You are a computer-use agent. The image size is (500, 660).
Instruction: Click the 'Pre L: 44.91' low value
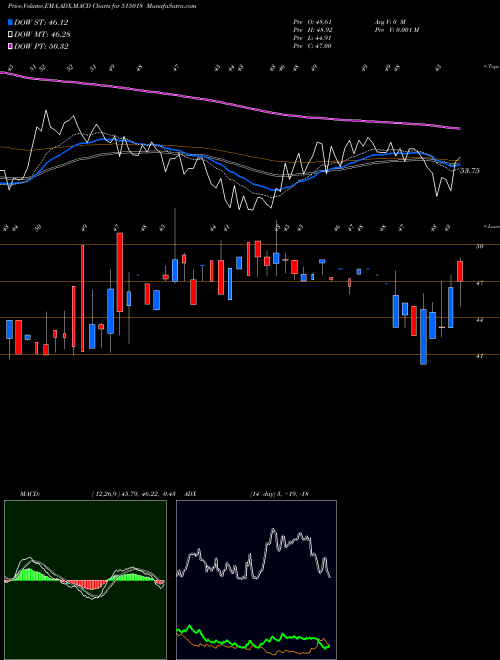[x=313, y=38]
